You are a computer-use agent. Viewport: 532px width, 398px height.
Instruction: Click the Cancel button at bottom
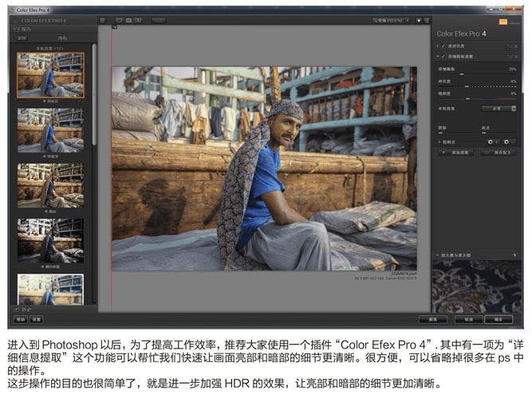click(468, 319)
